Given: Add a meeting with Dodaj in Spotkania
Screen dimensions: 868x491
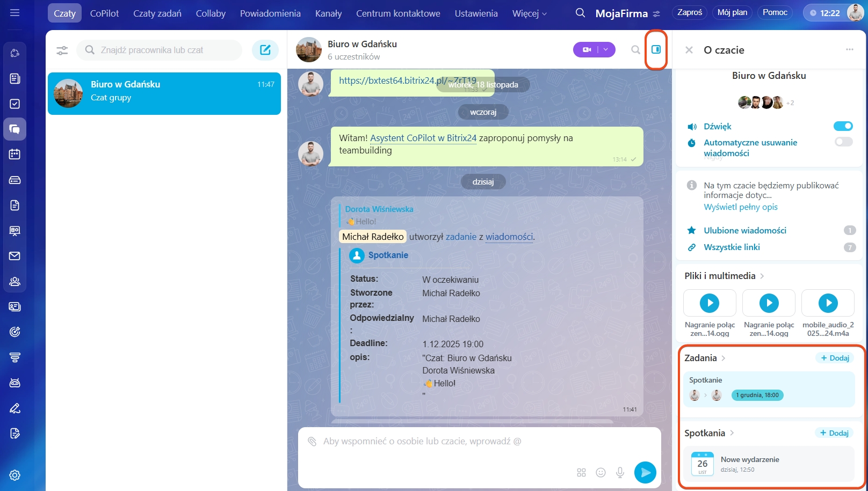Looking at the screenshot, I should click(x=834, y=433).
